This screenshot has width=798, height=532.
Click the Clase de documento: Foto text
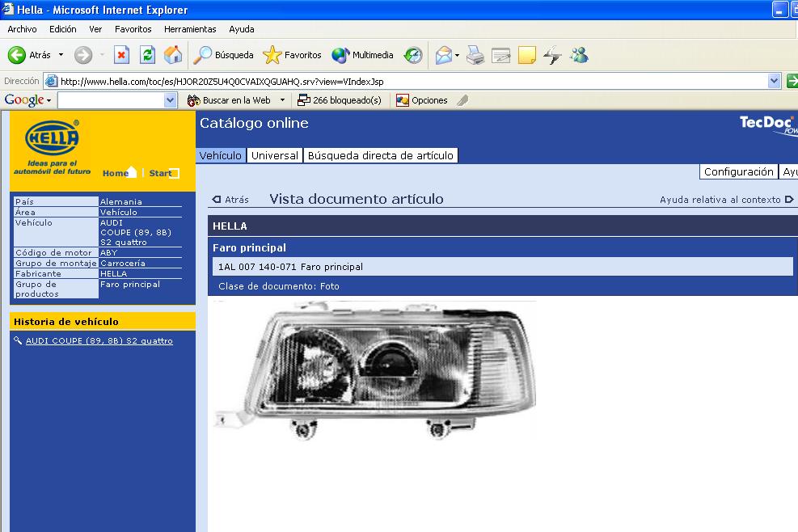tap(279, 286)
